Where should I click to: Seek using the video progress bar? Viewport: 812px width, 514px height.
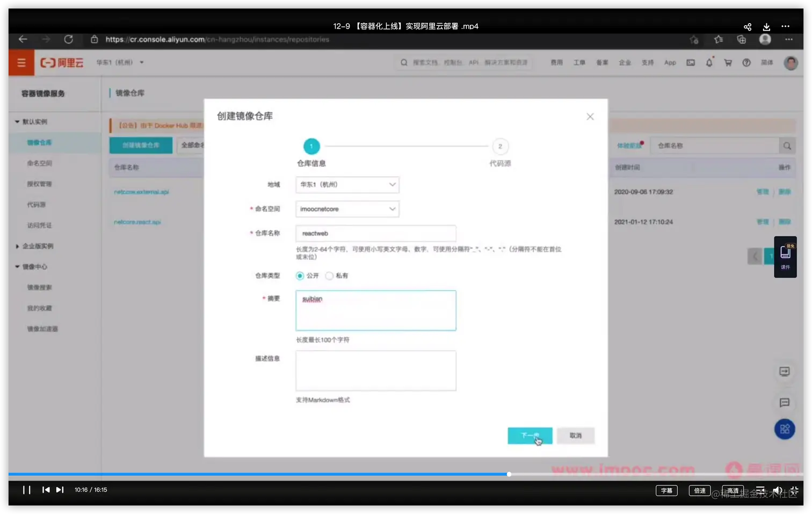click(x=406, y=474)
